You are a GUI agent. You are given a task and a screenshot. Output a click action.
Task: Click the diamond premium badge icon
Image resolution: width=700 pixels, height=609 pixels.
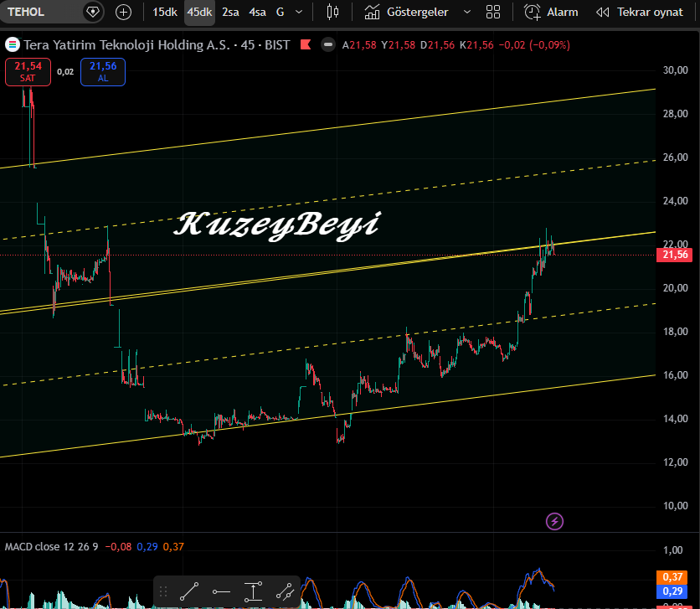93,12
